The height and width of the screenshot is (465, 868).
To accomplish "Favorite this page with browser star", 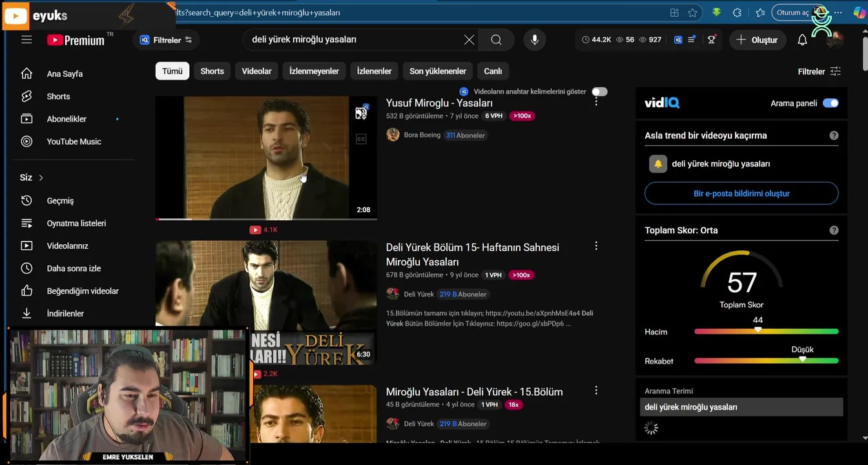I will point(692,13).
